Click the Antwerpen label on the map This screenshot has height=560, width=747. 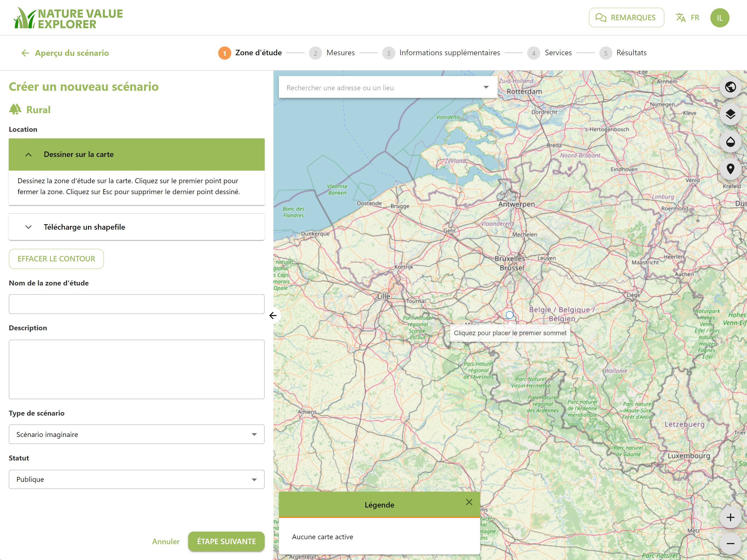coord(516,204)
